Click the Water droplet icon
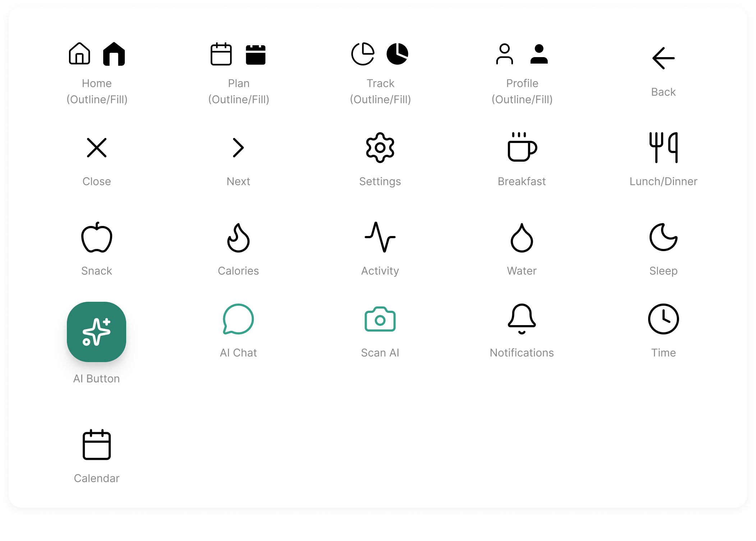Screen dimensions: 756x541 tap(522, 237)
